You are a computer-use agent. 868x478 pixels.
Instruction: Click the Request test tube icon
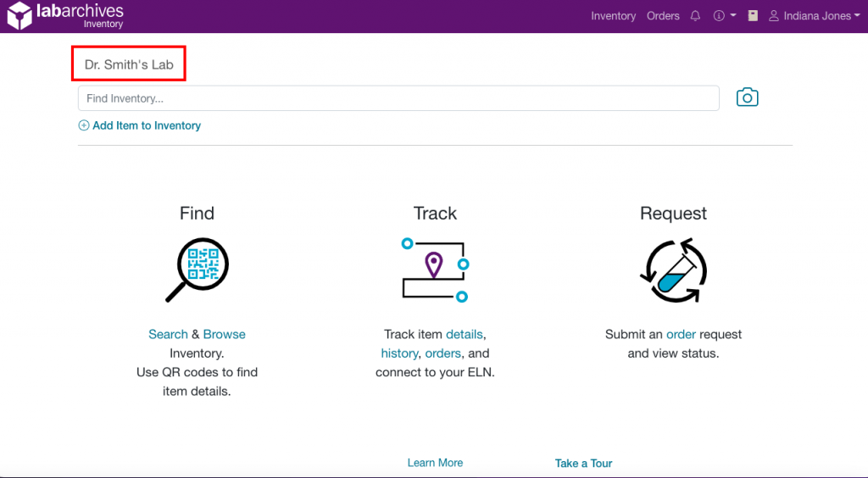pyautogui.click(x=673, y=270)
